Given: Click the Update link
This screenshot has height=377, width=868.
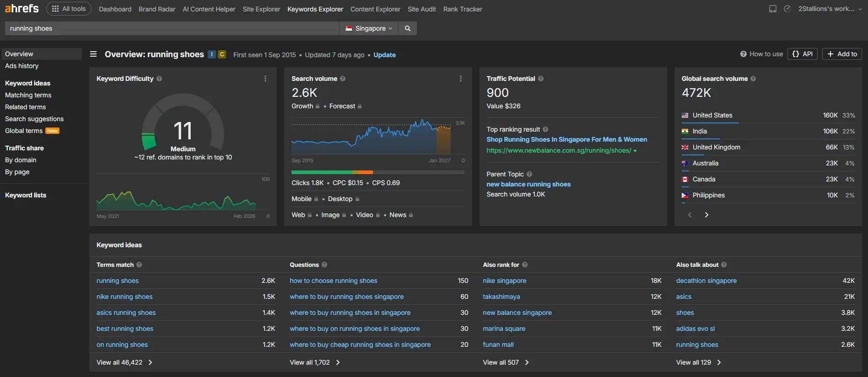Looking at the screenshot, I should coord(384,55).
